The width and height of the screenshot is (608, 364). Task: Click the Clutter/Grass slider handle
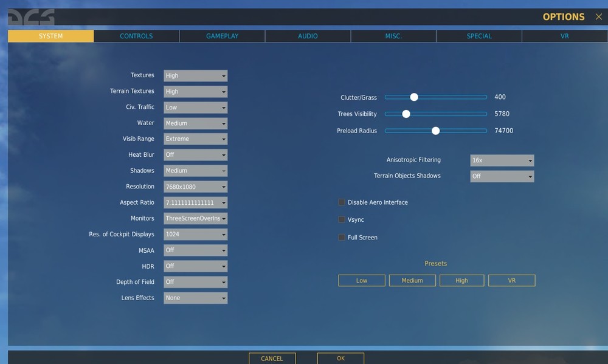coord(414,97)
